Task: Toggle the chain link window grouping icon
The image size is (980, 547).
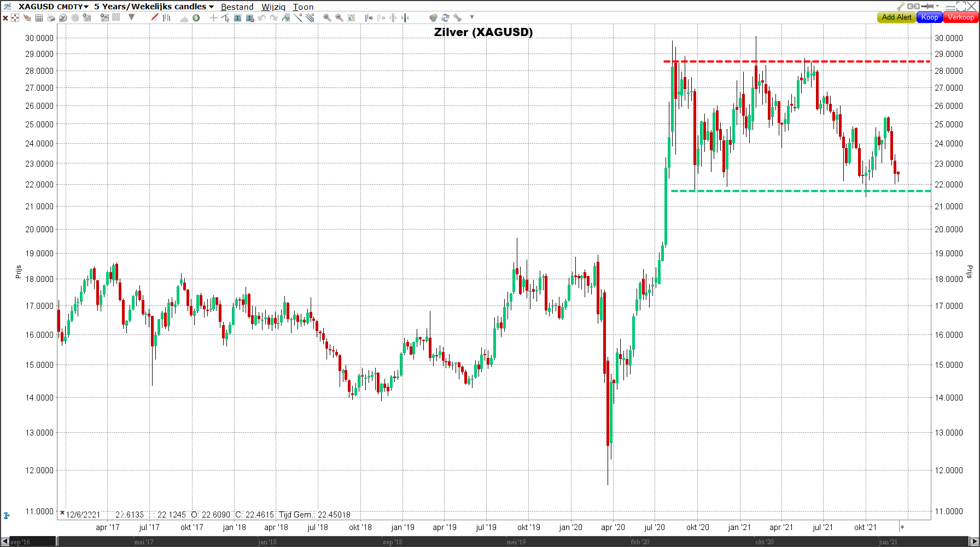Action: (x=913, y=7)
